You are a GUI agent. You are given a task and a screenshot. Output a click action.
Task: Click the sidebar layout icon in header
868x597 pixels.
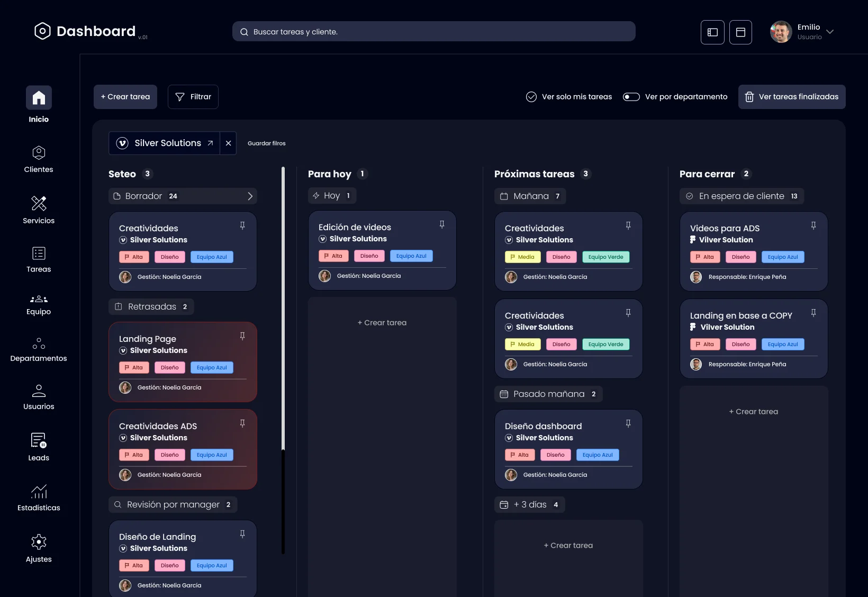[712, 32]
